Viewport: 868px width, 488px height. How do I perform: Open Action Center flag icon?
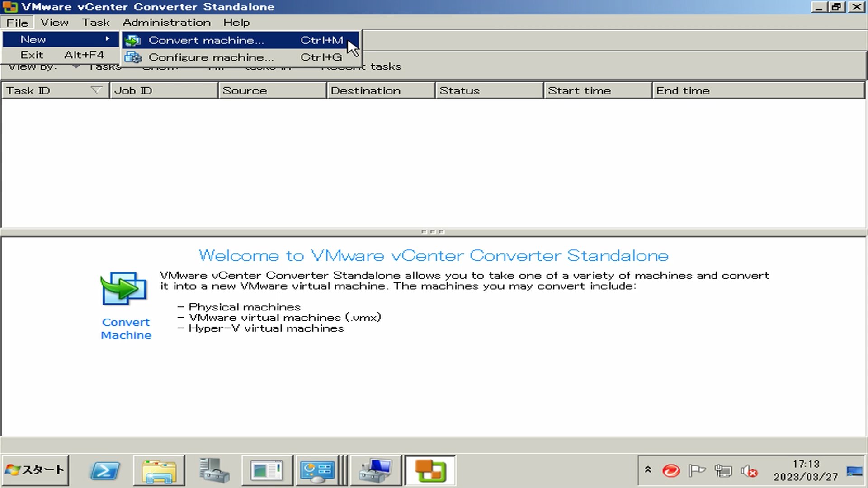click(x=697, y=471)
